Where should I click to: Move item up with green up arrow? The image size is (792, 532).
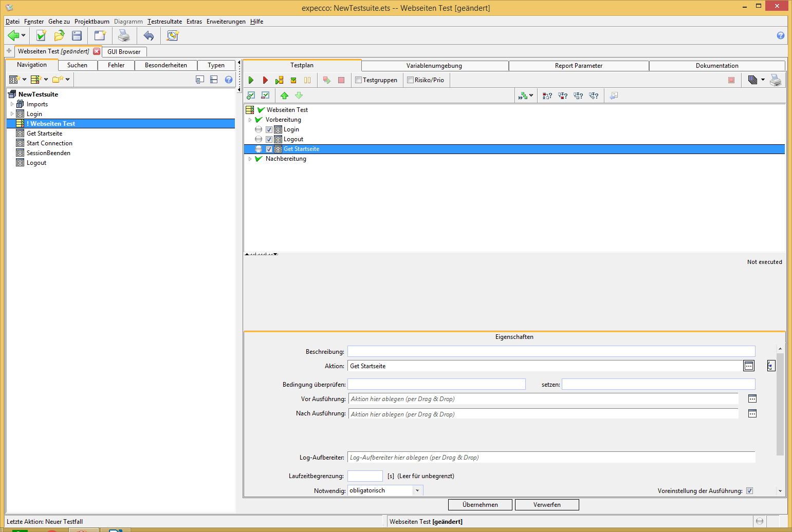(284, 96)
